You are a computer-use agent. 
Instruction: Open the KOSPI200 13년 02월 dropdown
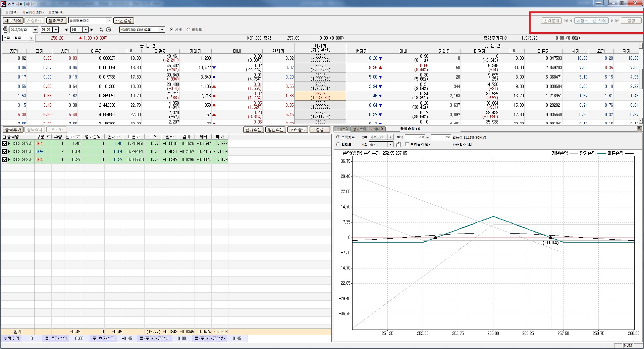(x=162, y=30)
